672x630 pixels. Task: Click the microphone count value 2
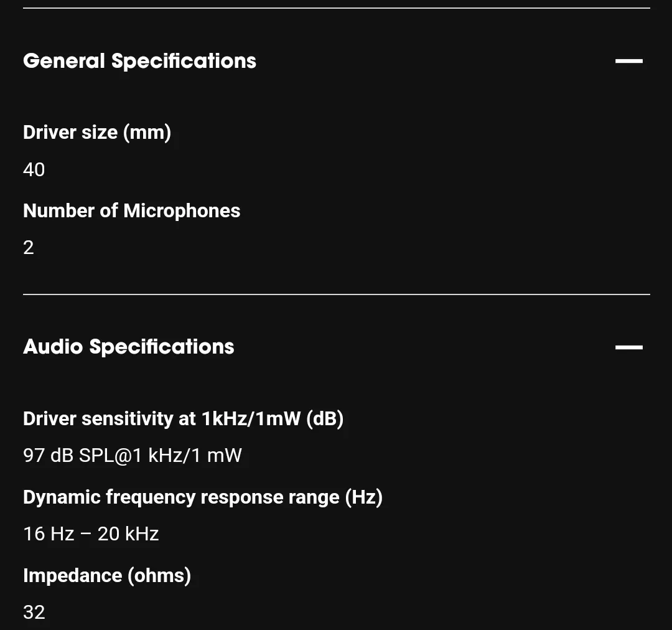(28, 247)
